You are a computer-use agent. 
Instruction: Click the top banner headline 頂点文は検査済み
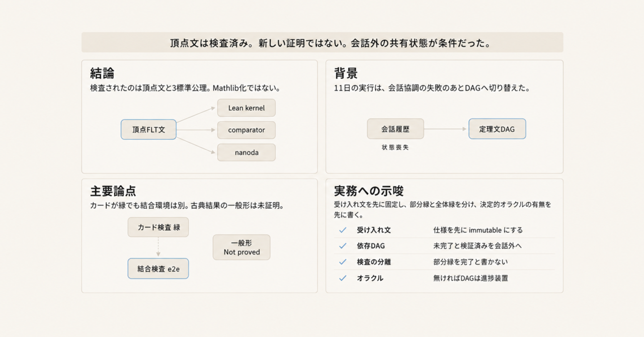pyautogui.click(x=212, y=43)
